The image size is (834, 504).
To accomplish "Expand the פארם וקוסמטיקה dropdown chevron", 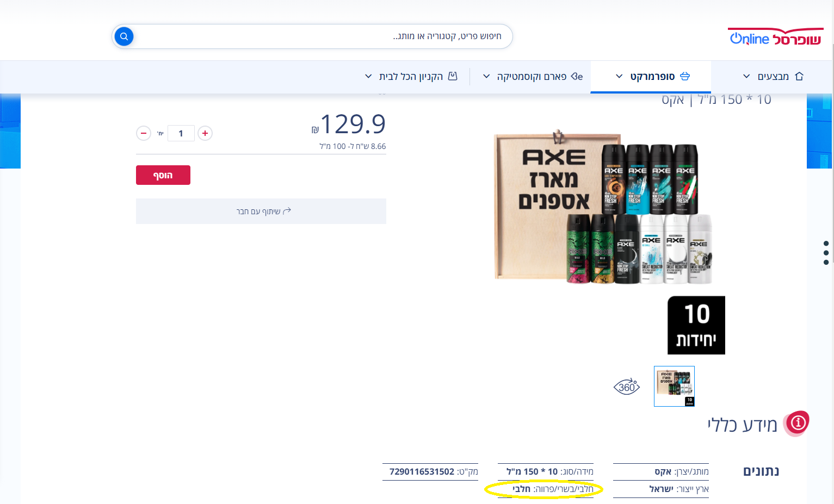I will point(486,76).
